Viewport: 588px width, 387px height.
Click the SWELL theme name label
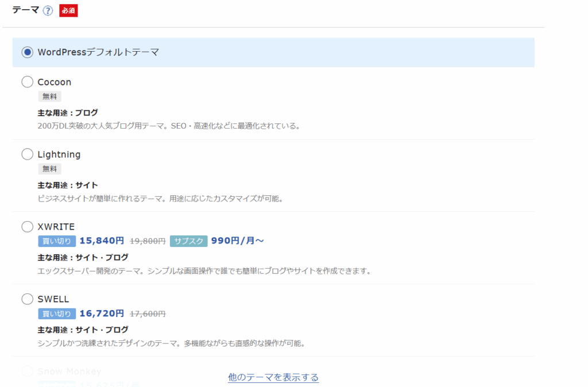point(53,299)
